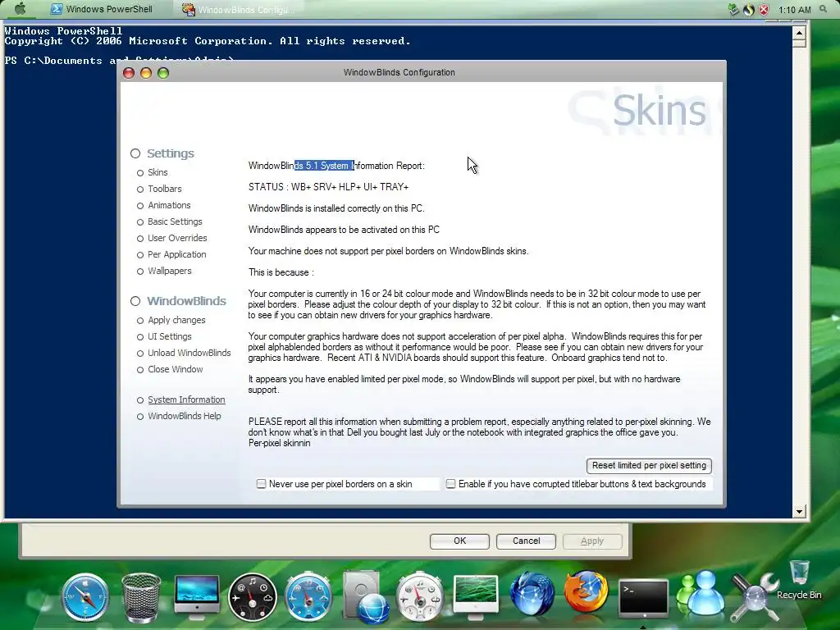The image size is (840, 630).
Task: Click the Cancel button
Action: (x=526, y=541)
